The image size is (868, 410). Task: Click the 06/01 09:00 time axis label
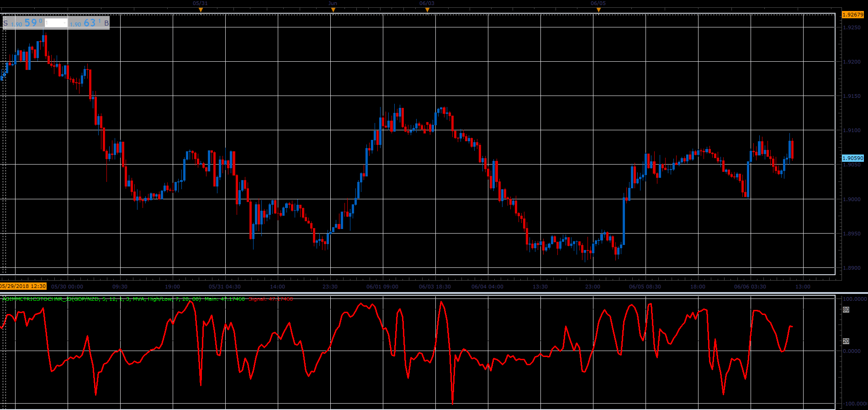coord(382,287)
